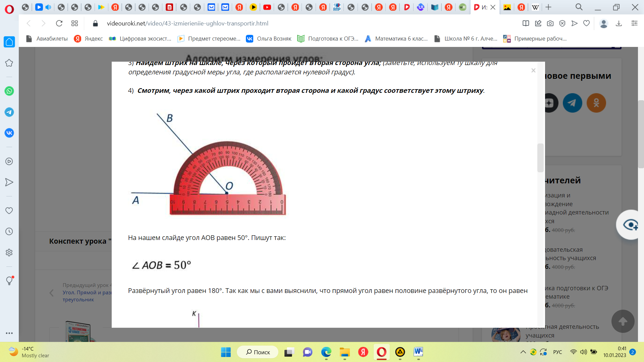Add page to bookmarks heart in address bar
Viewport: 644px width, 362px height.
coord(587,23)
